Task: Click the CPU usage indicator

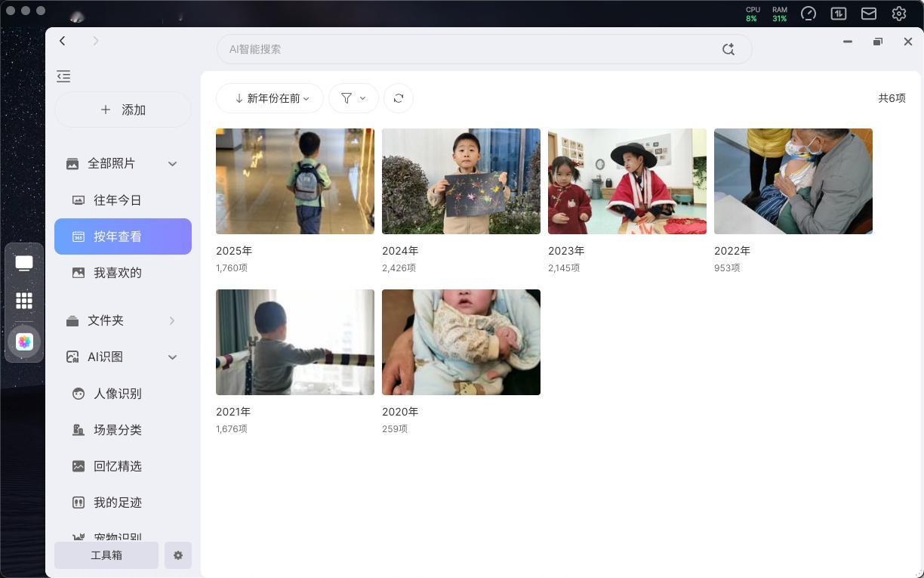Action: pos(753,14)
